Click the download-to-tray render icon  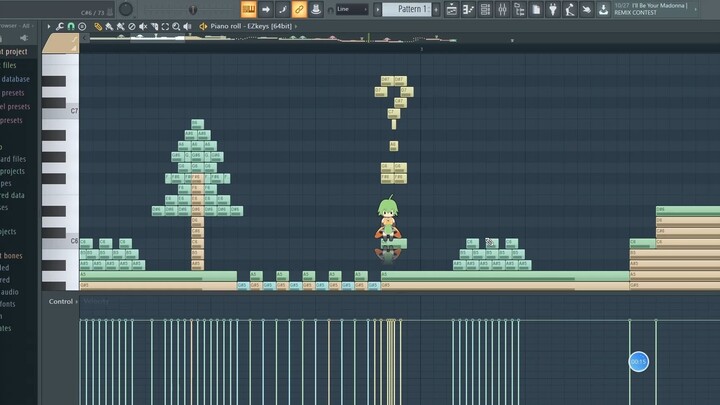(x=603, y=9)
